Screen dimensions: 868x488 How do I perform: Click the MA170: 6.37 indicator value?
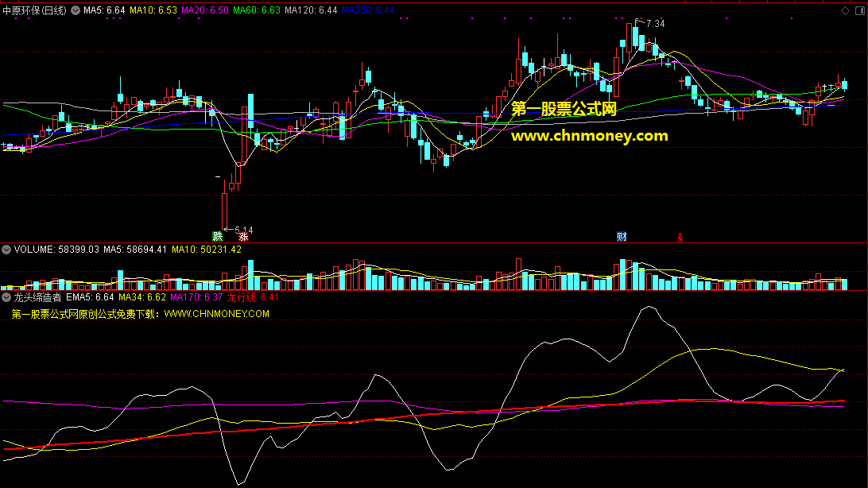click(x=196, y=297)
